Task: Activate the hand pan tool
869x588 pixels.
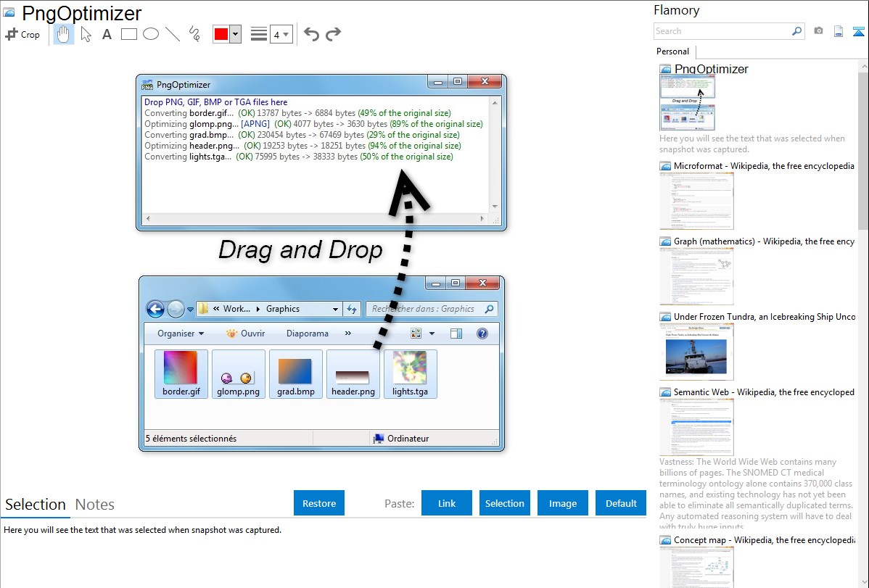Action: (x=63, y=34)
